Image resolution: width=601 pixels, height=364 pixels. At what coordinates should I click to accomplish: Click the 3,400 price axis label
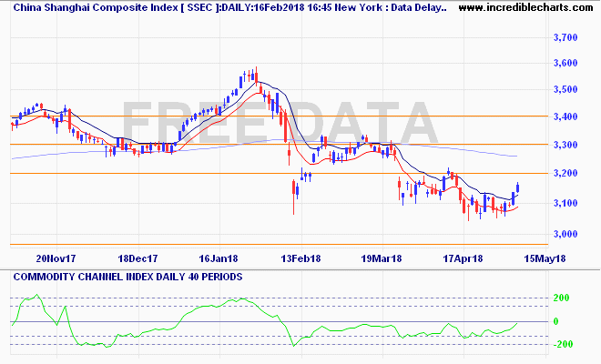(x=565, y=116)
